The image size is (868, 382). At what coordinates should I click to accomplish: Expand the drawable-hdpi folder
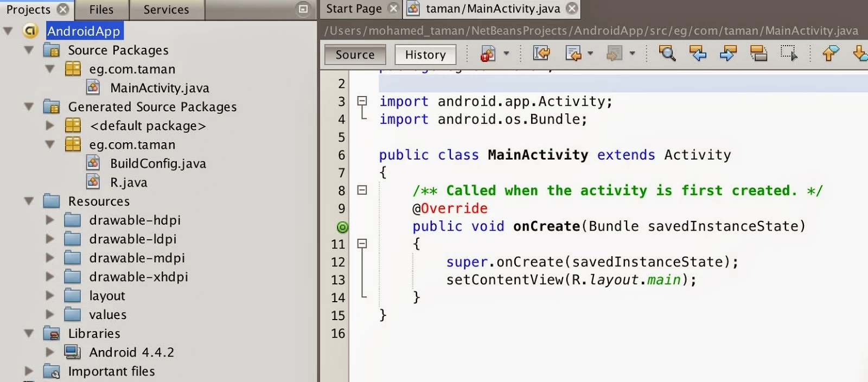click(50, 220)
